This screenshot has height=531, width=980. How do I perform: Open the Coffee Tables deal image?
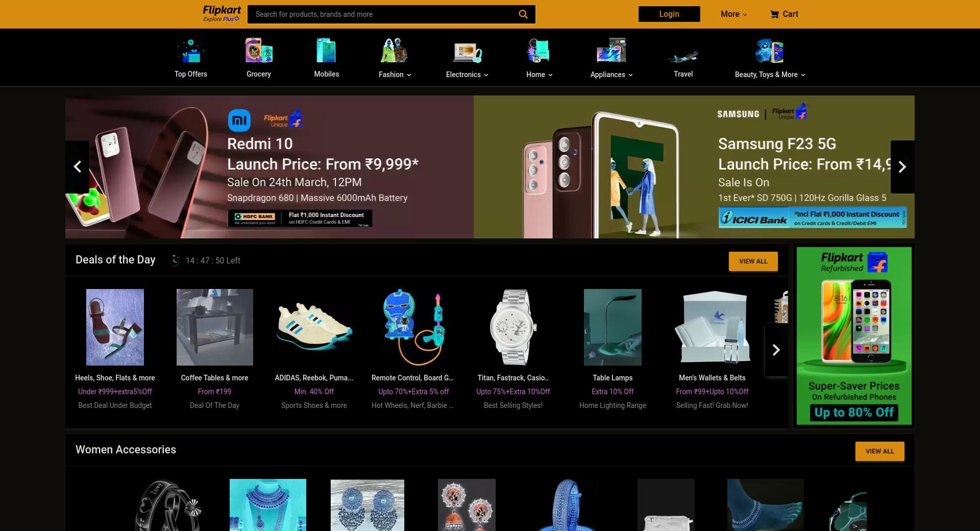215,327
